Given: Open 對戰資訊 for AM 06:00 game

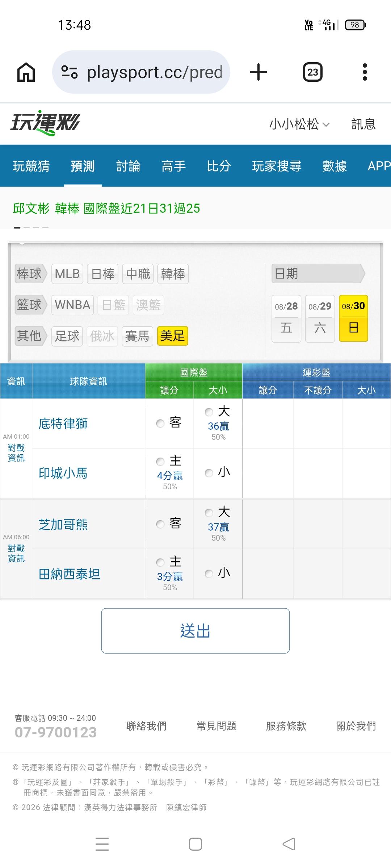Looking at the screenshot, I should point(16,553).
